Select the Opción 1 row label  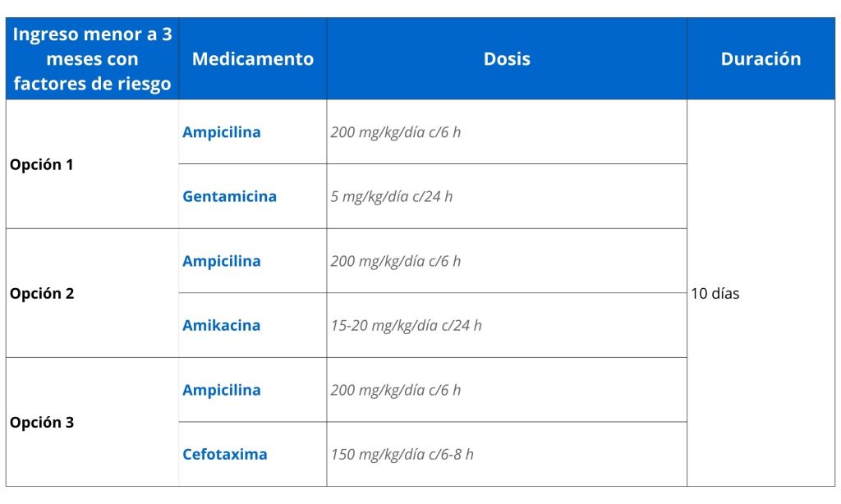point(42,164)
